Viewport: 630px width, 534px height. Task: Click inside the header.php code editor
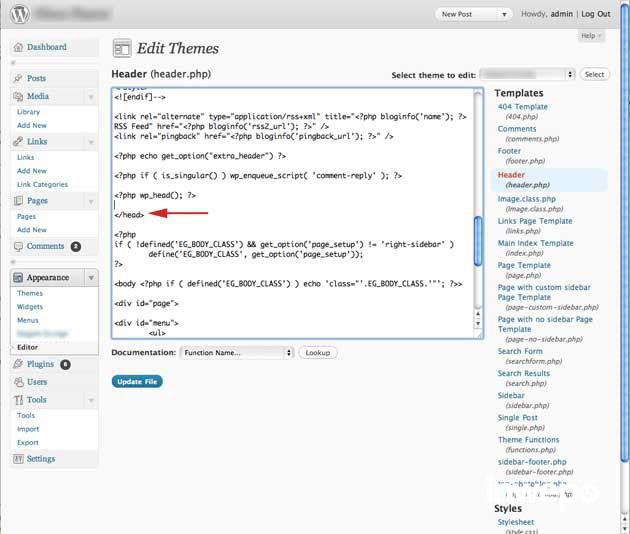[293, 213]
